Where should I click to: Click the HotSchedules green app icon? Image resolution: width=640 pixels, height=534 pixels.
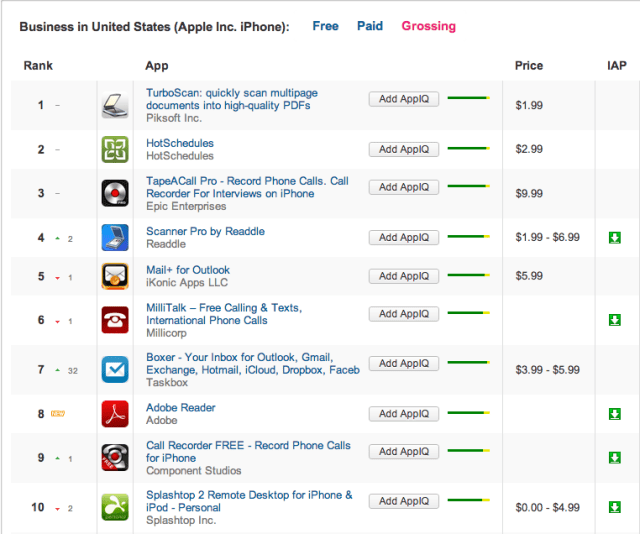click(x=115, y=149)
